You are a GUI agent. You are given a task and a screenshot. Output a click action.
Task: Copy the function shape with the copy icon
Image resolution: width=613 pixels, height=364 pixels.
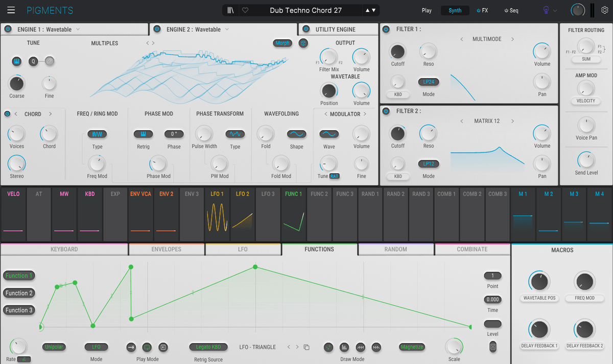tap(306, 347)
